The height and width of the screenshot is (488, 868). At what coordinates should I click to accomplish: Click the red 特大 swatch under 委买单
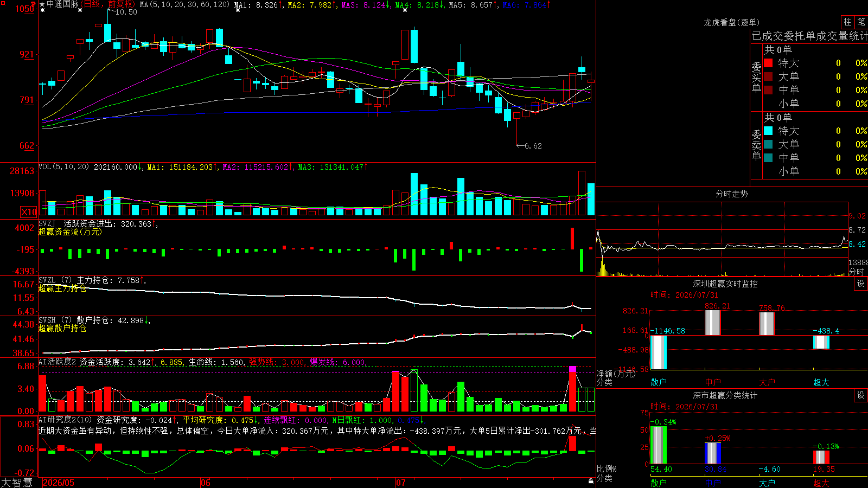(x=768, y=63)
